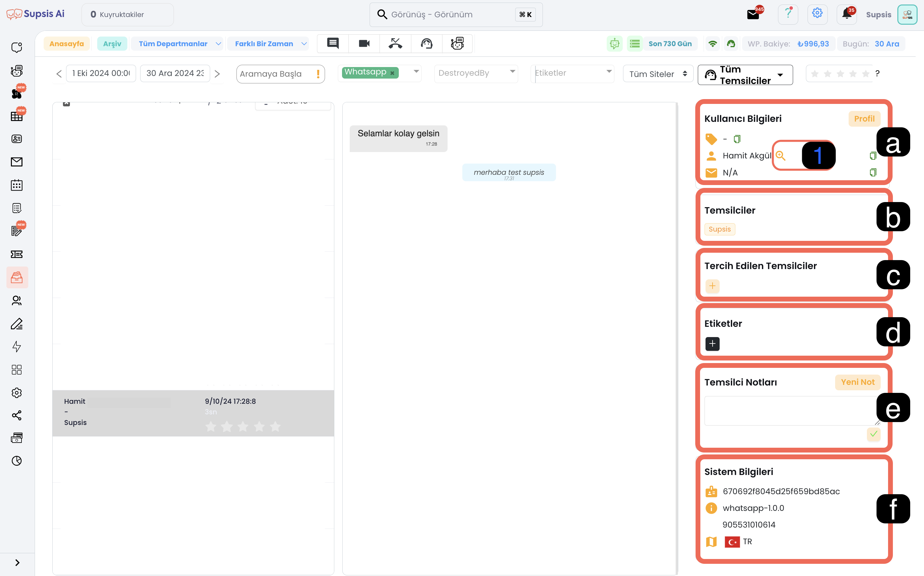The image size is (924, 576).
Task: Click the end date field 30 Ara 2024
Action: click(x=175, y=73)
